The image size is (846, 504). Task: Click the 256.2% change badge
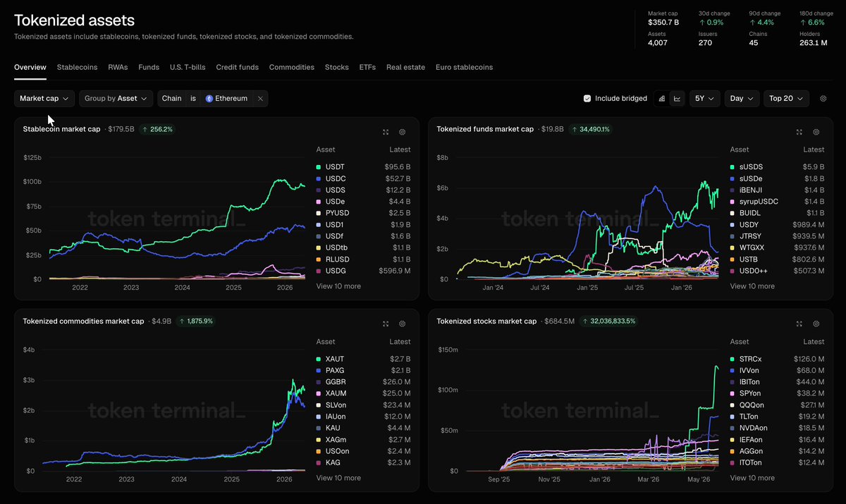pos(157,130)
